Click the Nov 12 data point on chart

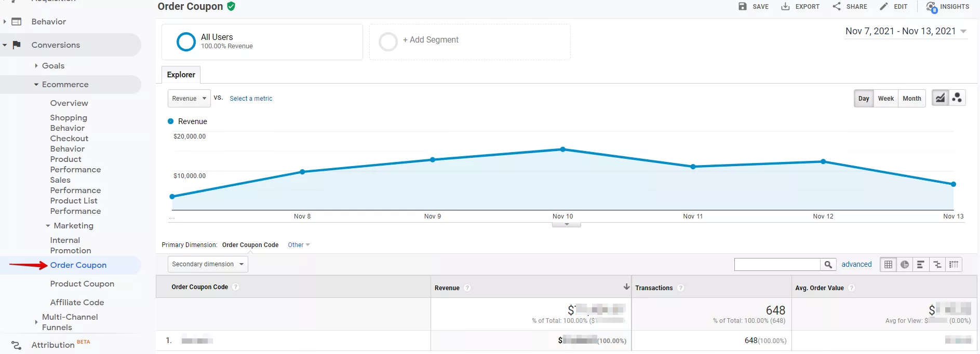pyautogui.click(x=823, y=161)
